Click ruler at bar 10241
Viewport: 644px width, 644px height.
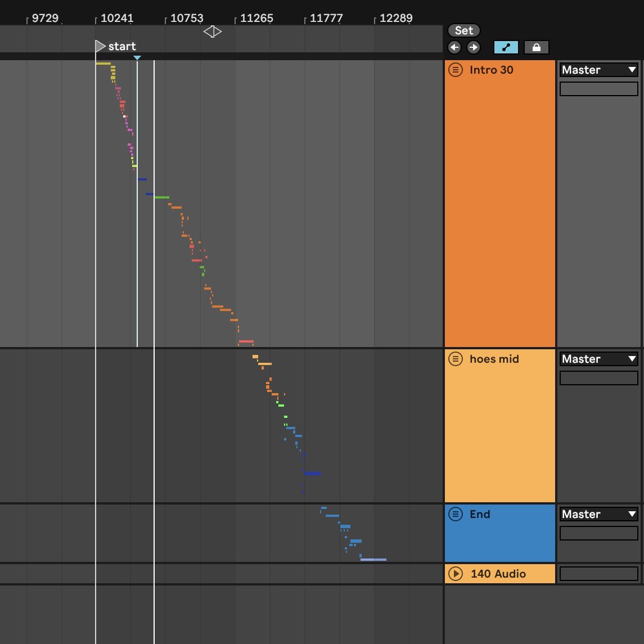(117, 18)
